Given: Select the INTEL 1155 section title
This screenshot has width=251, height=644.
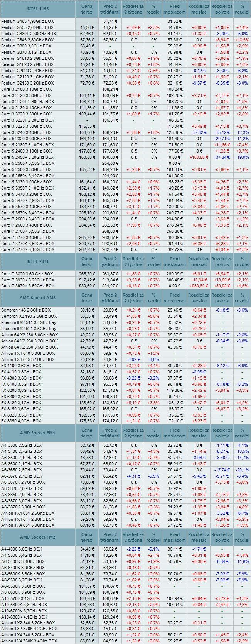Looking at the screenshot, I should 37,9.
